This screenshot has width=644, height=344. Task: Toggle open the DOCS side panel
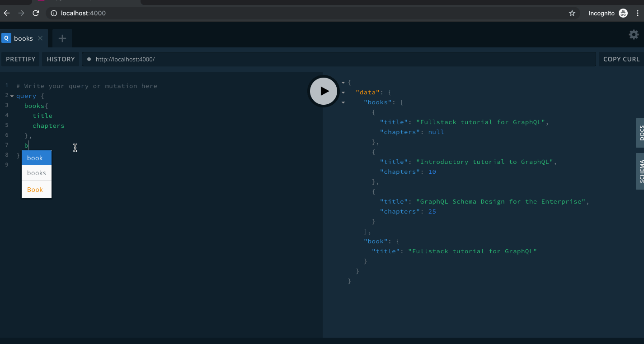[x=640, y=133]
